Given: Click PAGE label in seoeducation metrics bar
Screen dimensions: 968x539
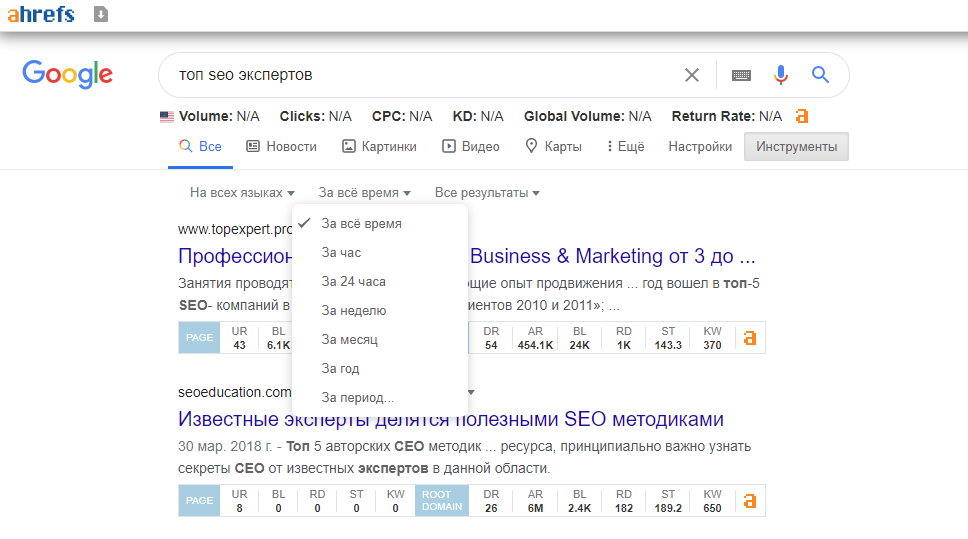Looking at the screenshot, I should [x=199, y=501].
